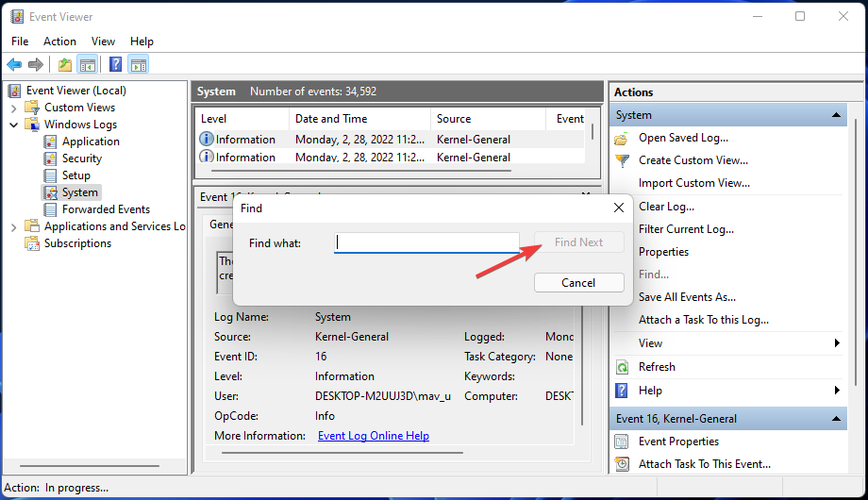The image size is (868, 500).
Task: Click Attach a Task To this Log...
Action: [x=704, y=320]
